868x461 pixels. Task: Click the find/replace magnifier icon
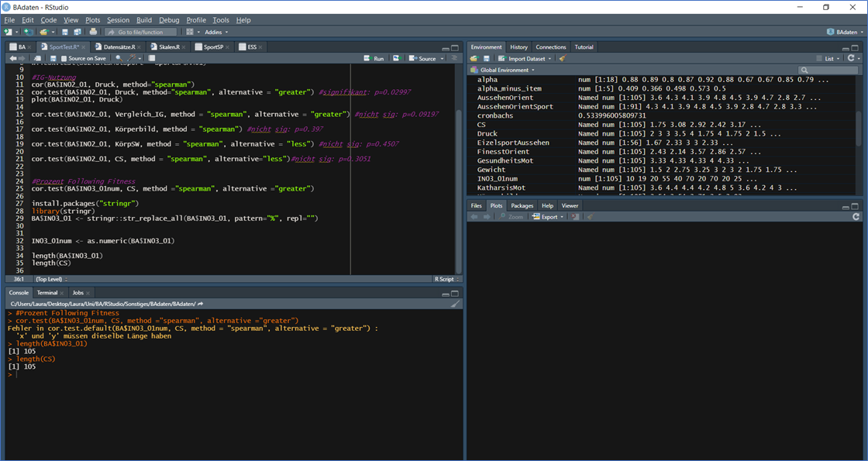click(x=119, y=58)
